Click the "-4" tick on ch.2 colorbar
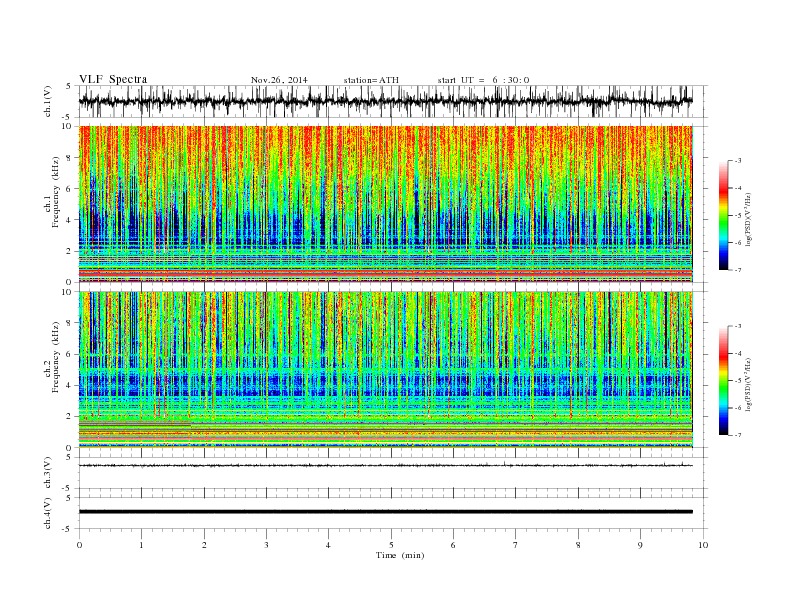This screenshot has height=612, width=792. coord(737,353)
